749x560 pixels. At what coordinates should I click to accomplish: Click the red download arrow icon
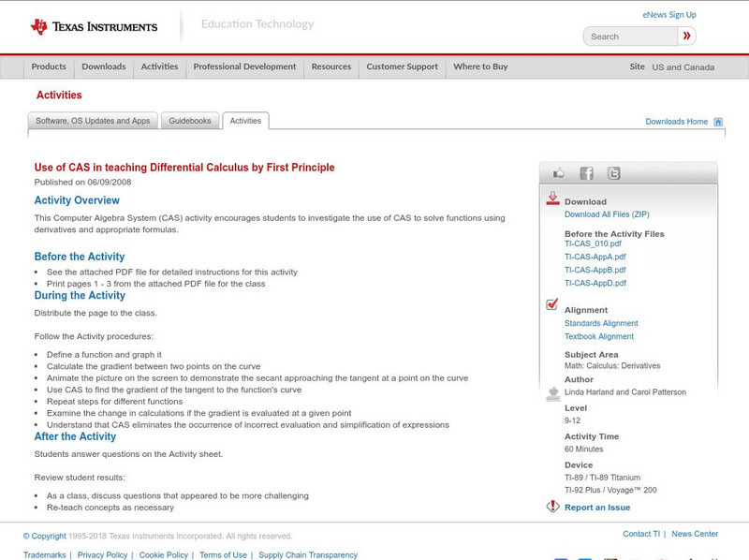(552, 199)
